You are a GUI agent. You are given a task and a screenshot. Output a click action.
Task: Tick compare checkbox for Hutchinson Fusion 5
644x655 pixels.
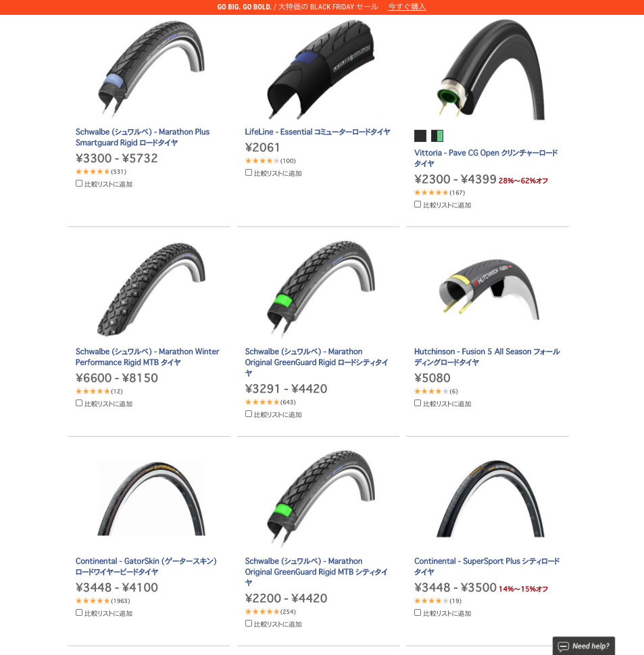pos(418,403)
